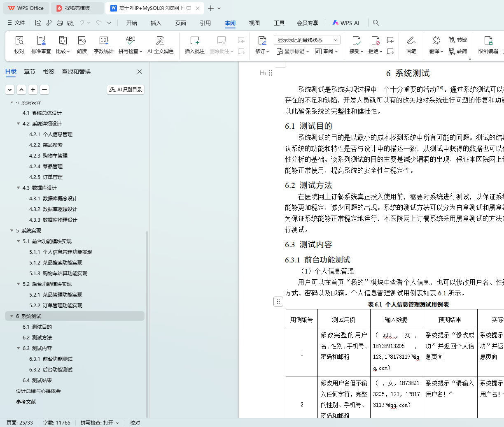
Task: Open 显示标记的最终状态 dropdown
Action: [x=307, y=40]
